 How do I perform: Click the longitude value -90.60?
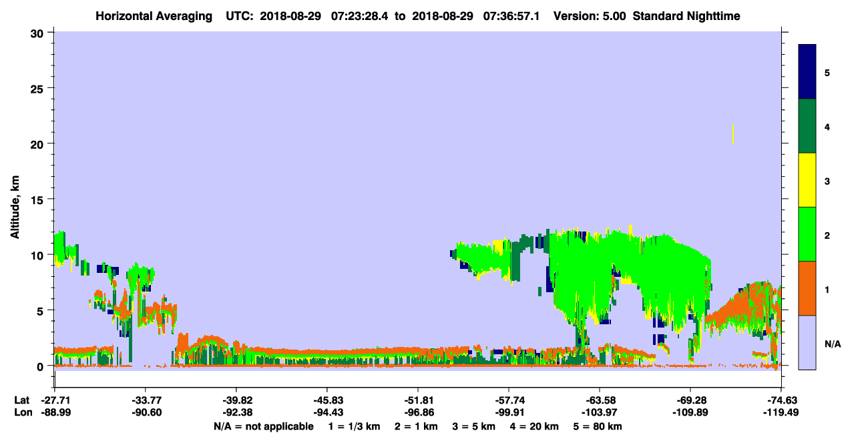pos(146,412)
